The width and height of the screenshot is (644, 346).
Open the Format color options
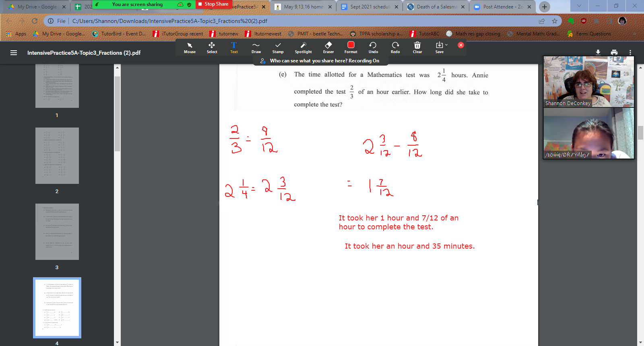coord(351,48)
